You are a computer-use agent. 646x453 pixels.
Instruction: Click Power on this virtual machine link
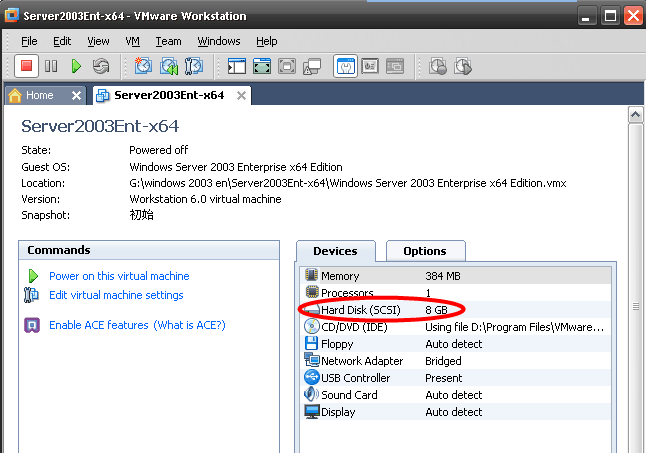coord(119,276)
